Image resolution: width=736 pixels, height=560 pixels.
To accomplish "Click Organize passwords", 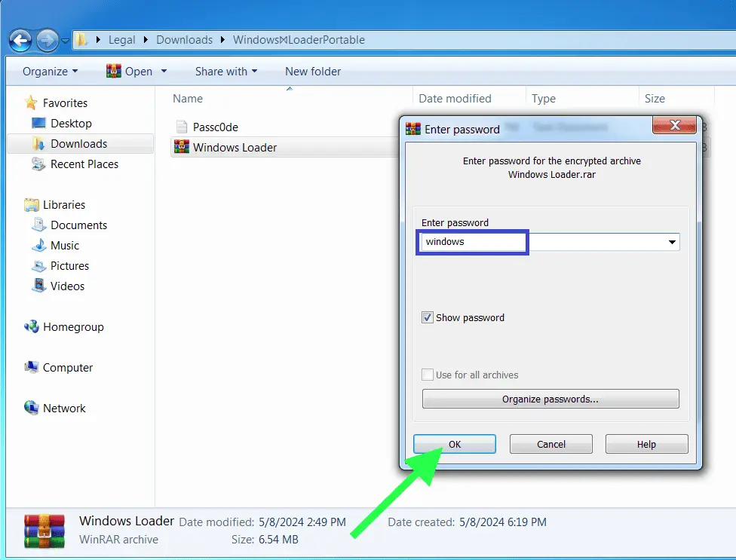I will point(550,399).
